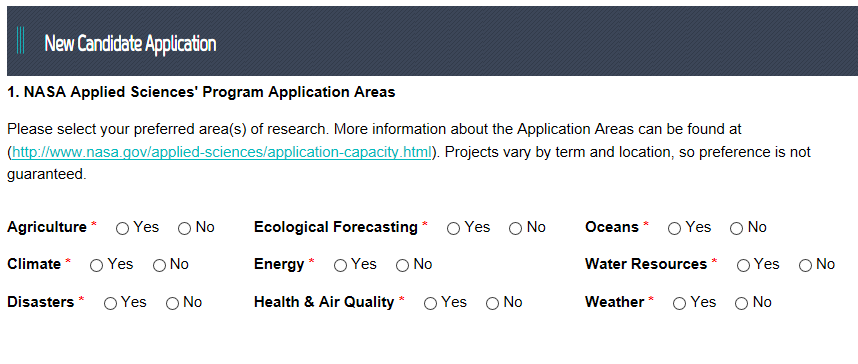The height and width of the screenshot is (364, 858).
Task: Select No for Agriculture
Action: [x=184, y=229]
